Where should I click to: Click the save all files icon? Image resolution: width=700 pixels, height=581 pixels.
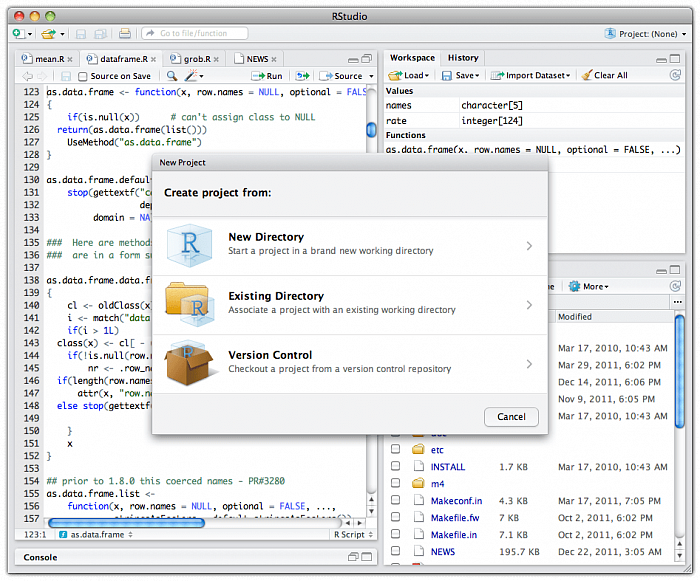(x=100, y=34)
